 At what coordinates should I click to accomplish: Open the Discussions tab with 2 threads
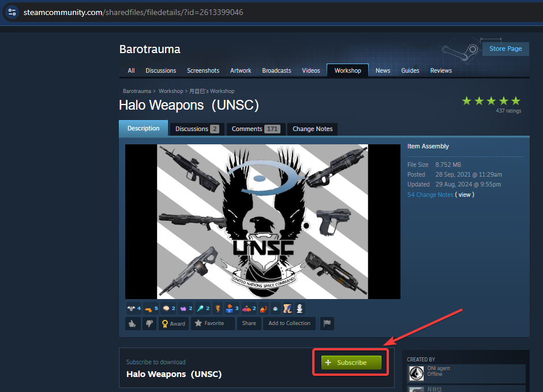click(197, 129)
